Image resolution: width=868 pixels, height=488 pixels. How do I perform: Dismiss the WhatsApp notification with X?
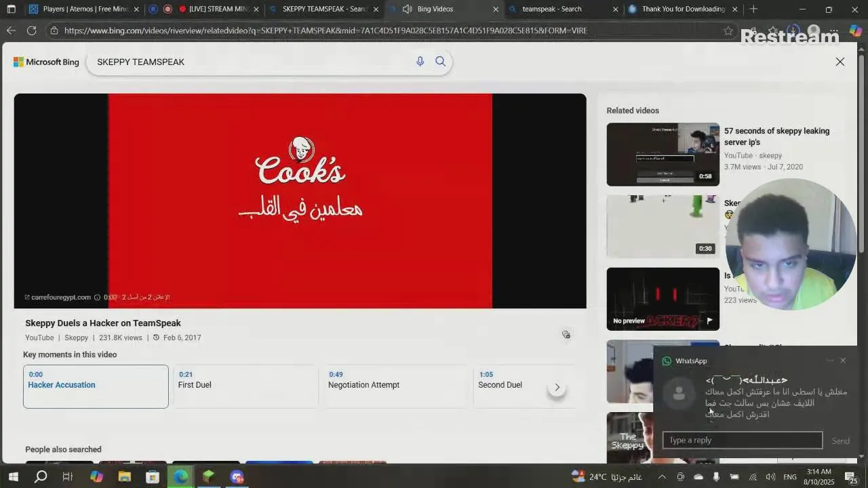coord(843,361)
